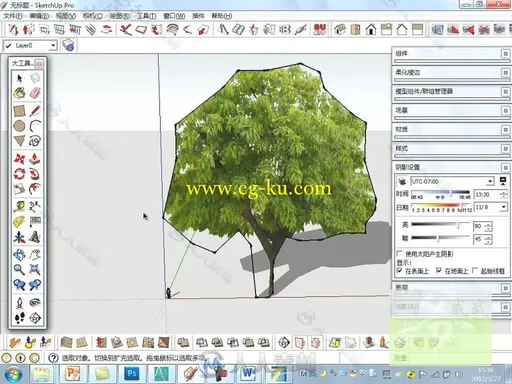Select the Scale tool
This screenshot has width=512, height=384.
pyautogui.click(x=19, y=189)
